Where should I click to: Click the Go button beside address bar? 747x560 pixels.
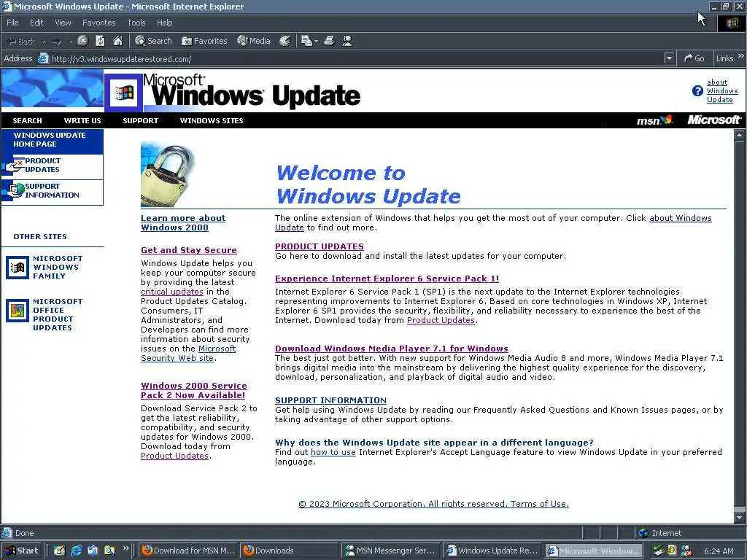(x=694, y=58)
